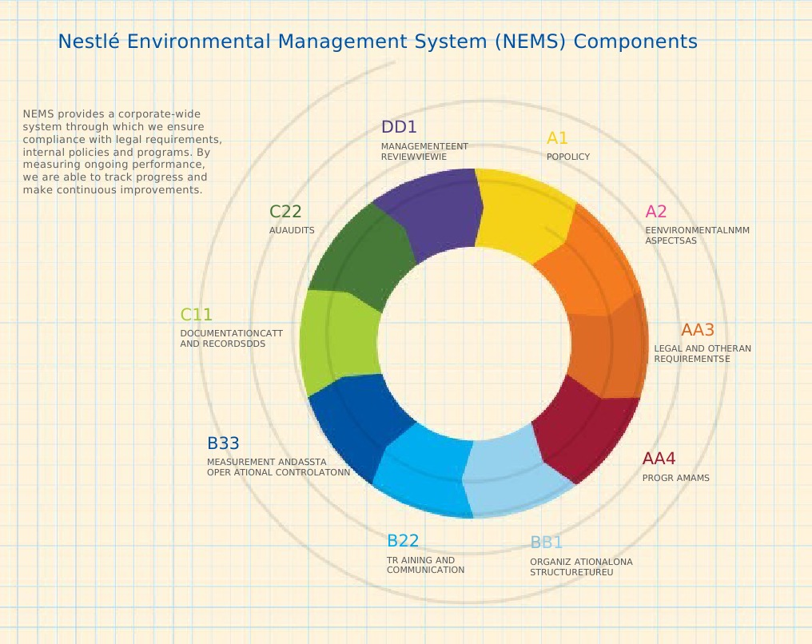This screenshot has width=812, height=644.
Task: Click the Nestlé Environmental Management System title
Action: [377, 42]
